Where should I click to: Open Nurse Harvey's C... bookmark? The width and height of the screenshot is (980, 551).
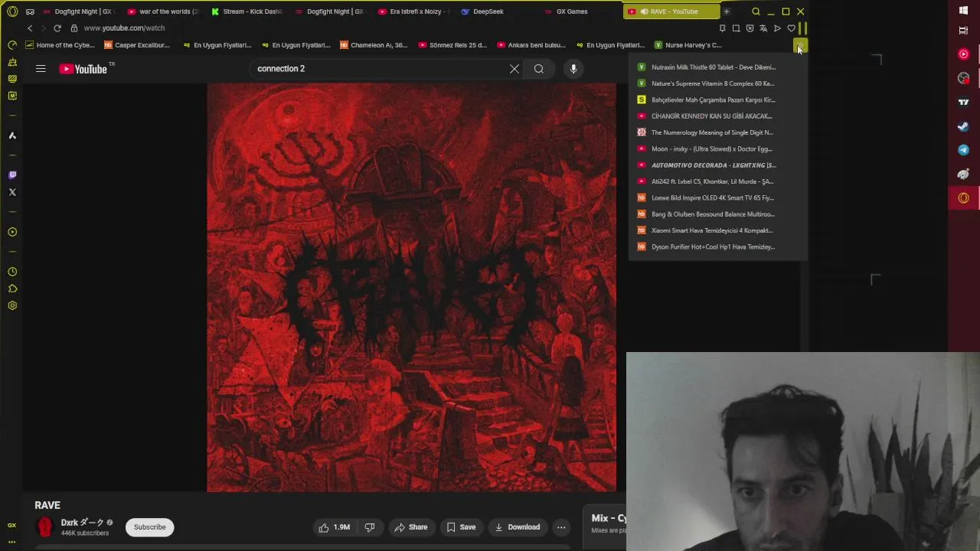tap(688, 45)
